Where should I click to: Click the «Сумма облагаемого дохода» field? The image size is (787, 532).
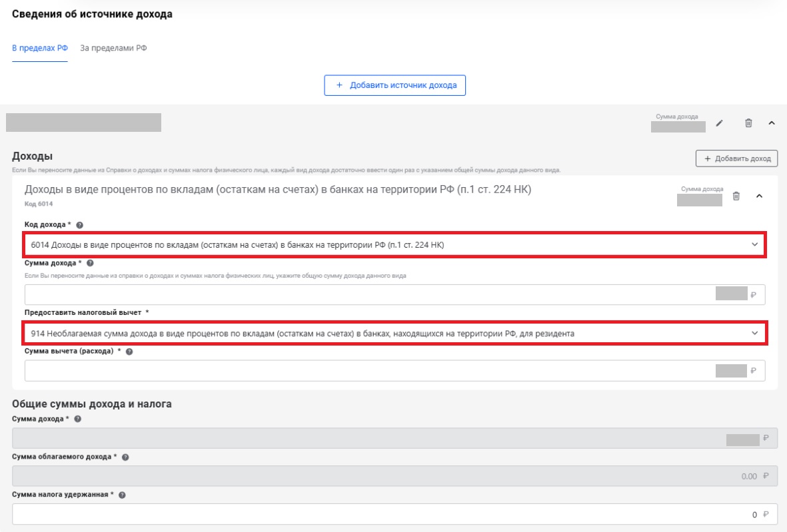[394, 476]
